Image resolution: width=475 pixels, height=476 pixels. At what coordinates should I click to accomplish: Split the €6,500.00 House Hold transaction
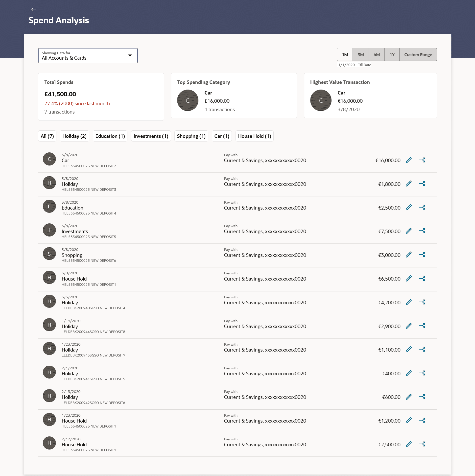[x=422, y=279]
